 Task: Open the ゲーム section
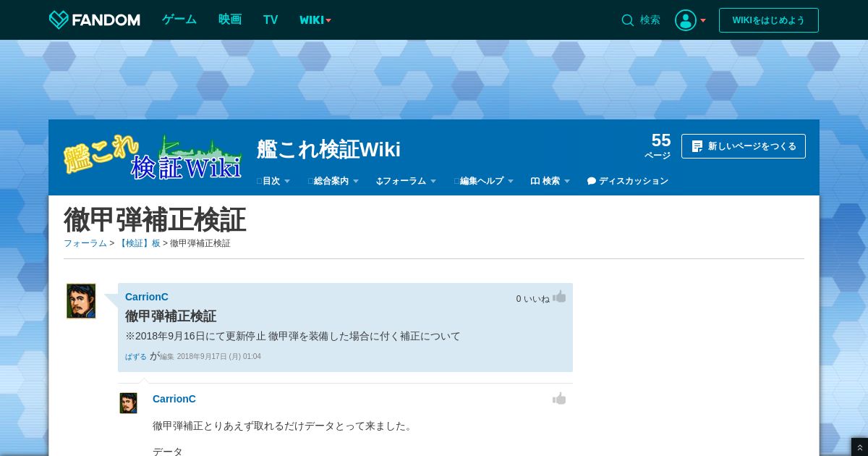179,20
